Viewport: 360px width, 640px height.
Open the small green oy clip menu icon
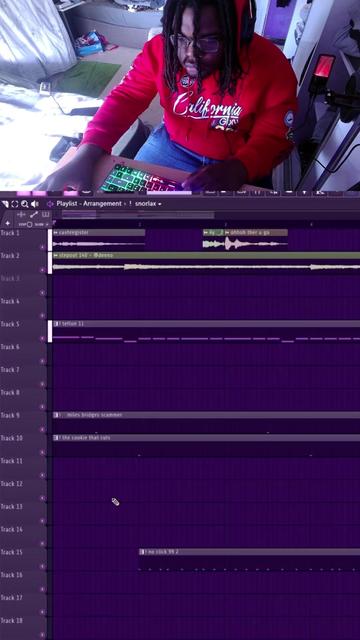point(206,232)
